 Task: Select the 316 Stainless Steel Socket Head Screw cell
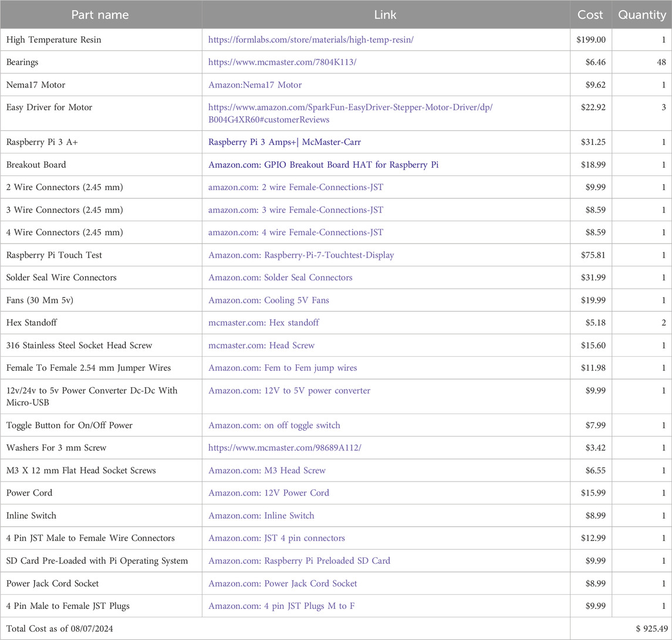click(x=79, y=346)
